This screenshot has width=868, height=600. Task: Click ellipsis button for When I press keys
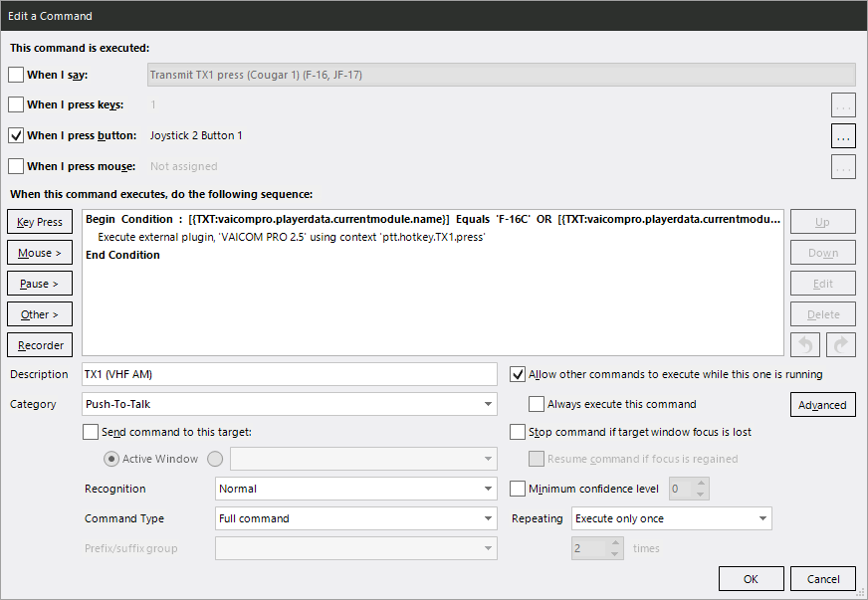(843, 105)
